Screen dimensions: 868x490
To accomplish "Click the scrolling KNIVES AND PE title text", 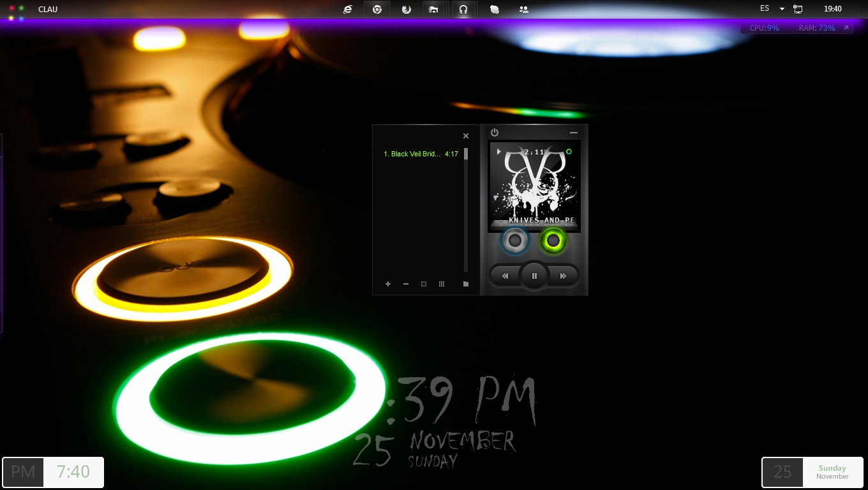I will [541, 221].
